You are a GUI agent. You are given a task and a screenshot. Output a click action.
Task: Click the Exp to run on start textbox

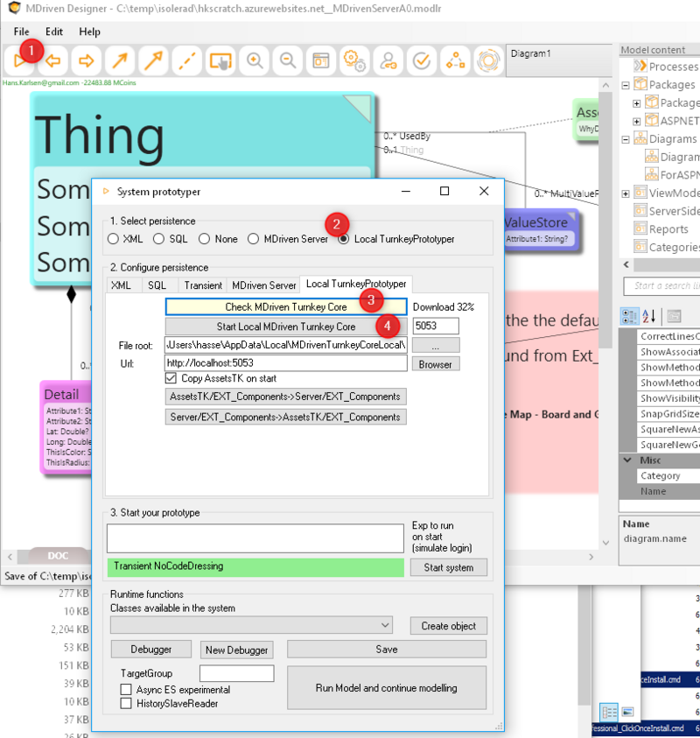[x=255, y=538]
